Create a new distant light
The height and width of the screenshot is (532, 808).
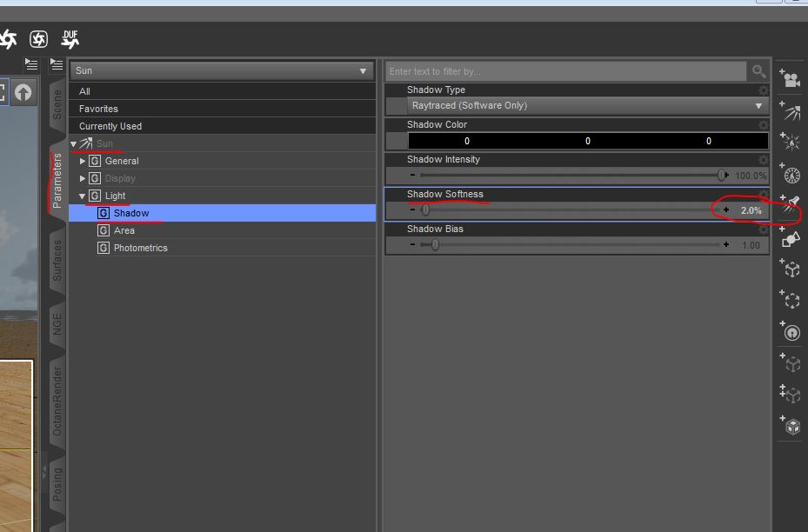click(790, 110)
